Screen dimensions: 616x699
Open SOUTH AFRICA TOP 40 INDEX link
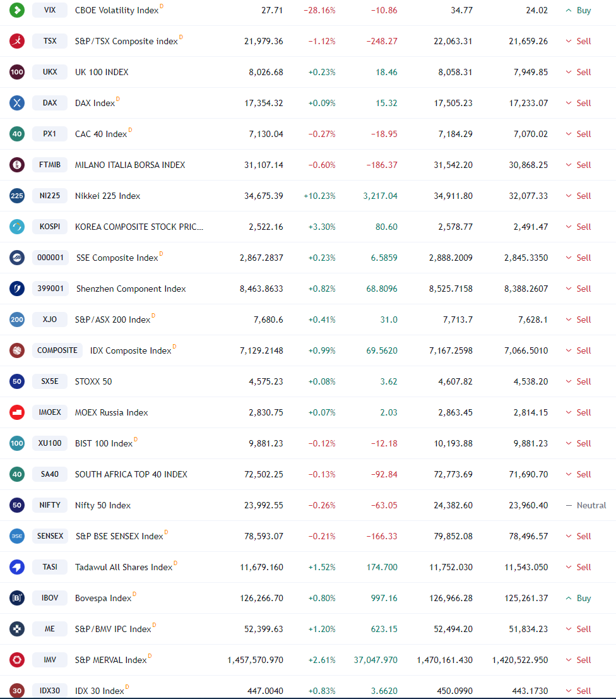point(131,474)
